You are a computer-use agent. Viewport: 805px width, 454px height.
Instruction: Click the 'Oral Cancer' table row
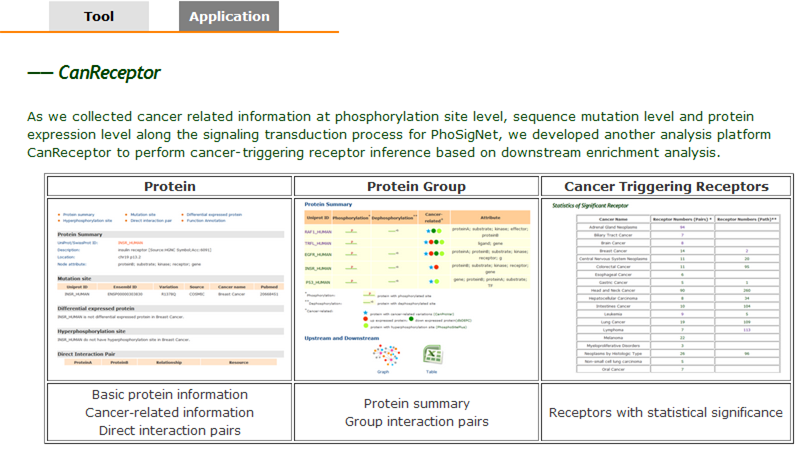pos(678,369)
